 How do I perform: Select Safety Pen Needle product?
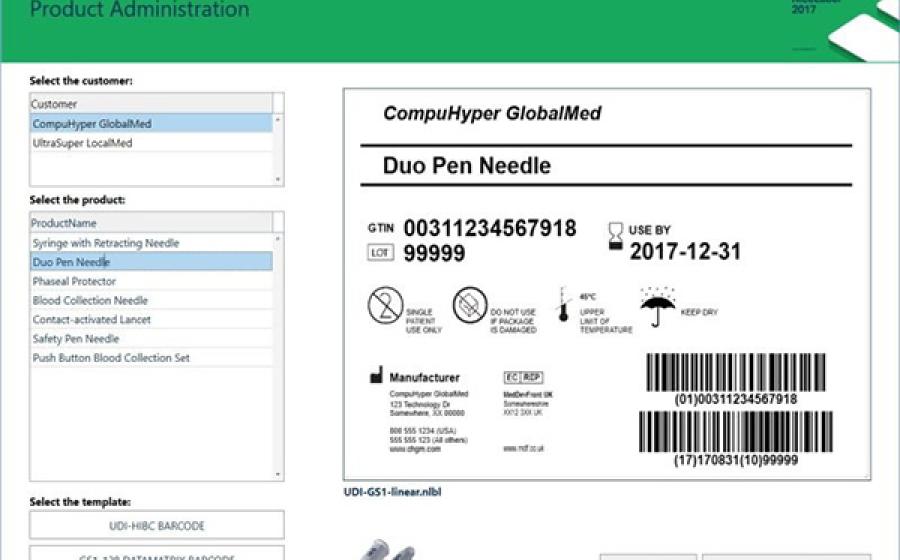pyautogui.click(x=152, y=339)
